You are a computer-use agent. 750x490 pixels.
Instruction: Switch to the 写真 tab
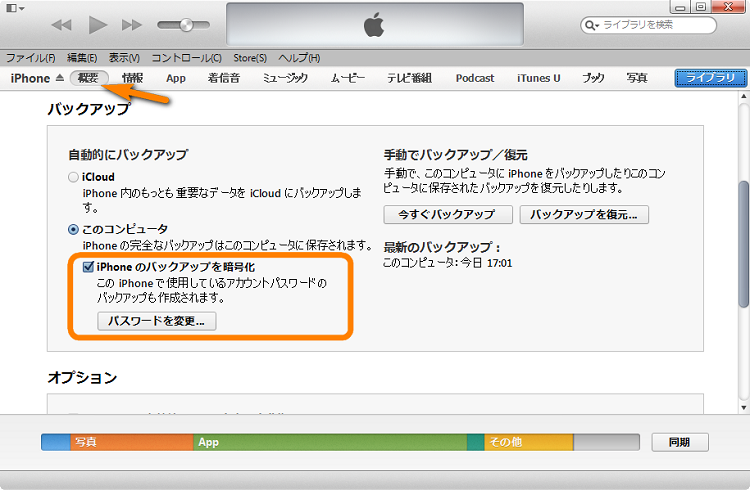[x=637, y=78]
